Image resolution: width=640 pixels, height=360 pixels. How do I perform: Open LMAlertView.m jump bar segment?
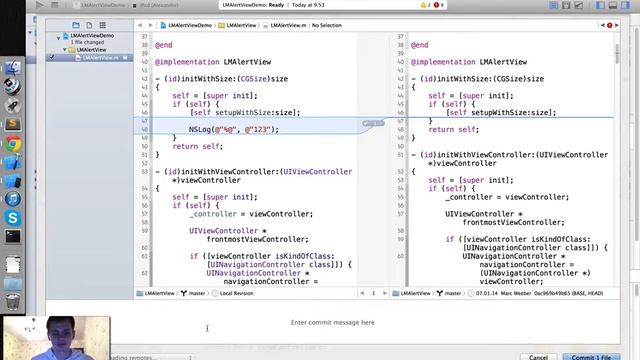coord(284,25)
